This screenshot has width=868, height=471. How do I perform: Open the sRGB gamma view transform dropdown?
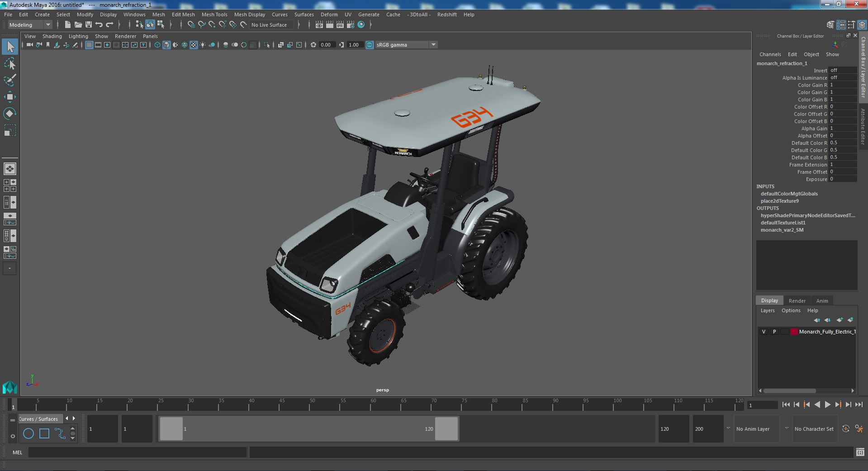pyautogui.click(x=406, y=45)
